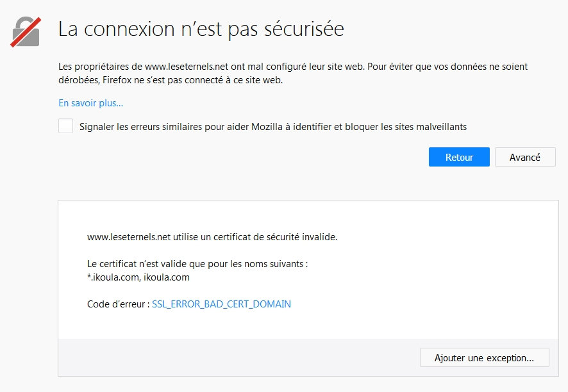Click the "Code d'erreur :" label

[117, 304]
